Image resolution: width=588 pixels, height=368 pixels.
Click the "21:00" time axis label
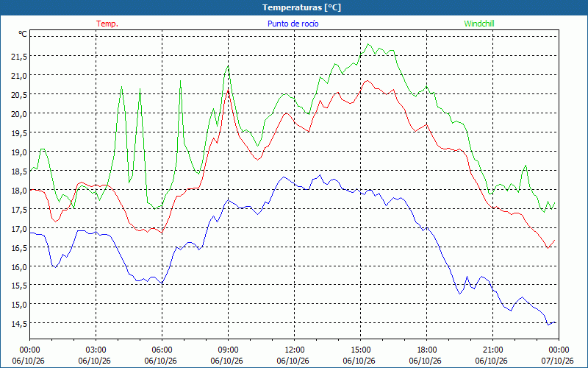492,350
